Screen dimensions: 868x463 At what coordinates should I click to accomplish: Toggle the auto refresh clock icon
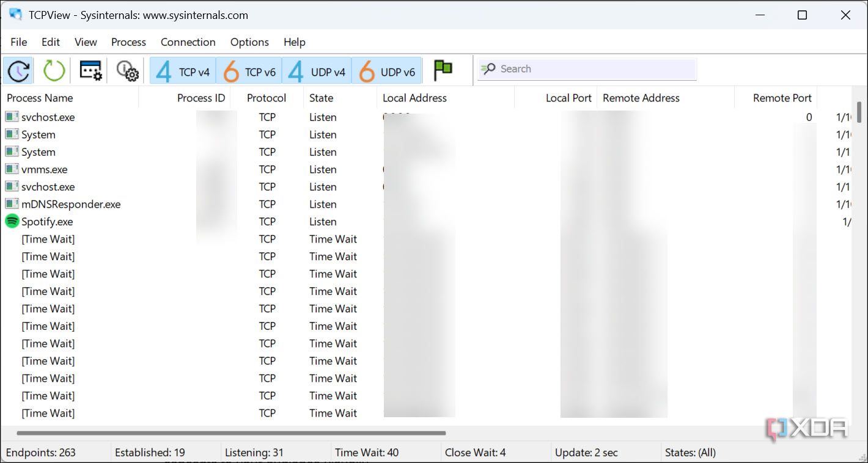point(18,70)
